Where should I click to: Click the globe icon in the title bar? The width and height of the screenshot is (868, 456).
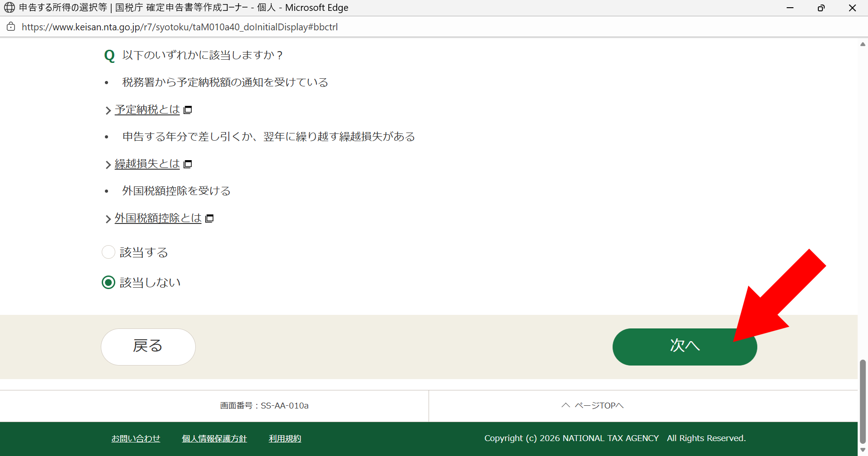point(10,7)
